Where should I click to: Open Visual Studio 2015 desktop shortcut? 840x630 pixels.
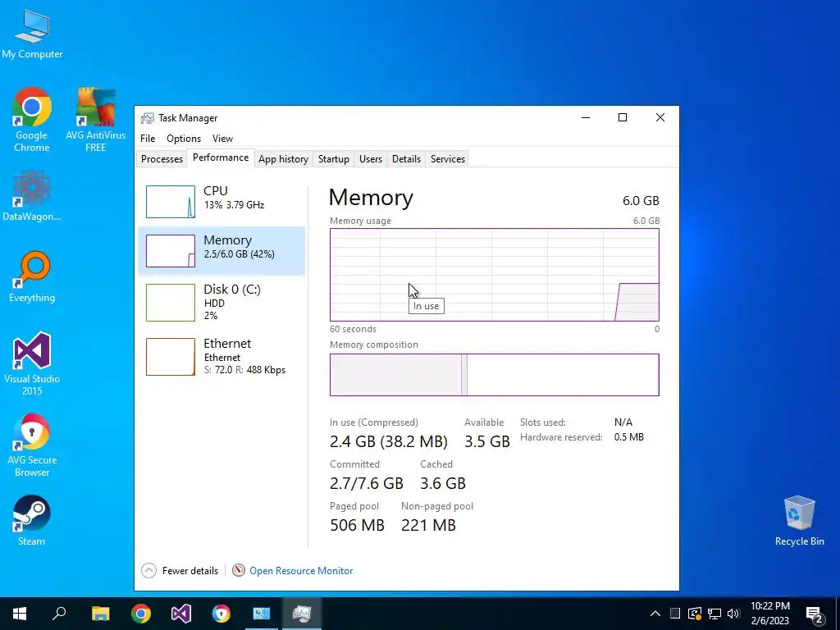point(32,363)
